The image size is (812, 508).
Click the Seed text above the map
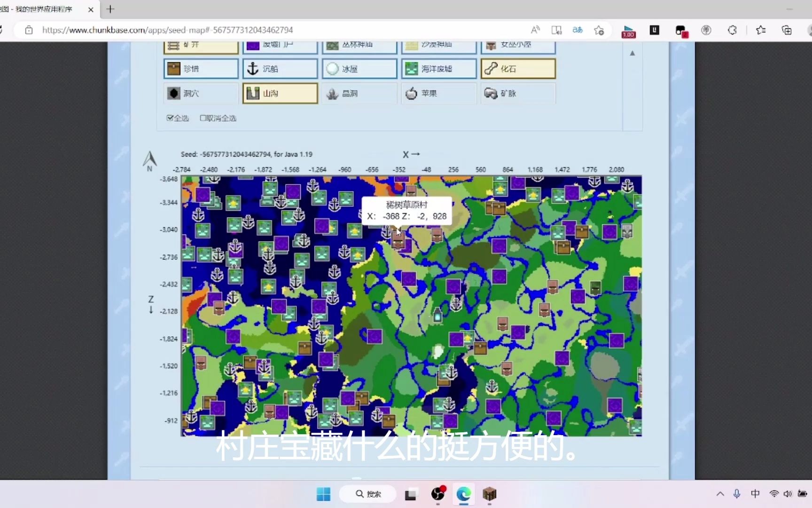(x=246, y=154)
